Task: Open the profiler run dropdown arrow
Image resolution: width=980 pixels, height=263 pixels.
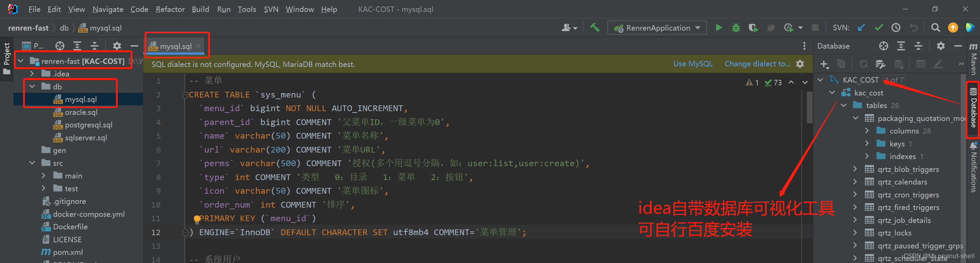Action: (800, 28)
